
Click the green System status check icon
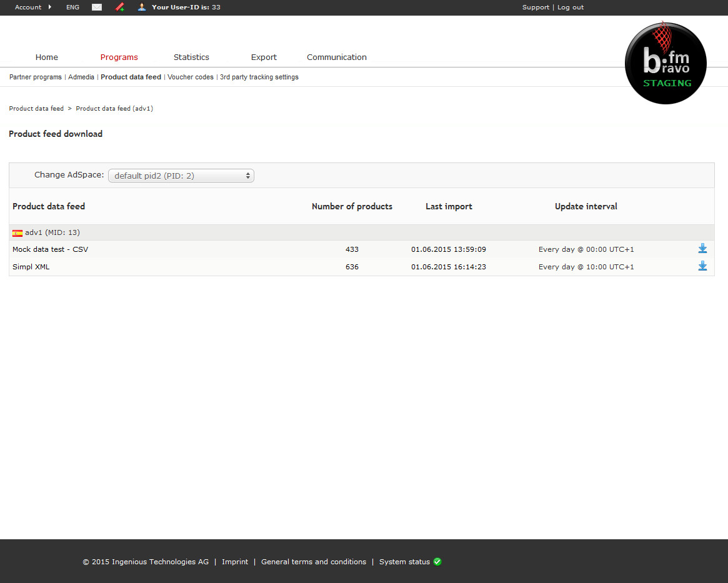(437, 562)
